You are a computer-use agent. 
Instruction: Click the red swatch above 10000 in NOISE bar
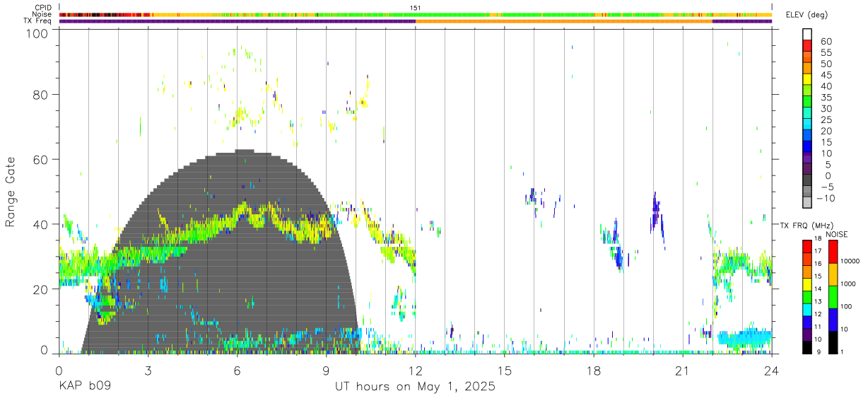pos(833,251)
